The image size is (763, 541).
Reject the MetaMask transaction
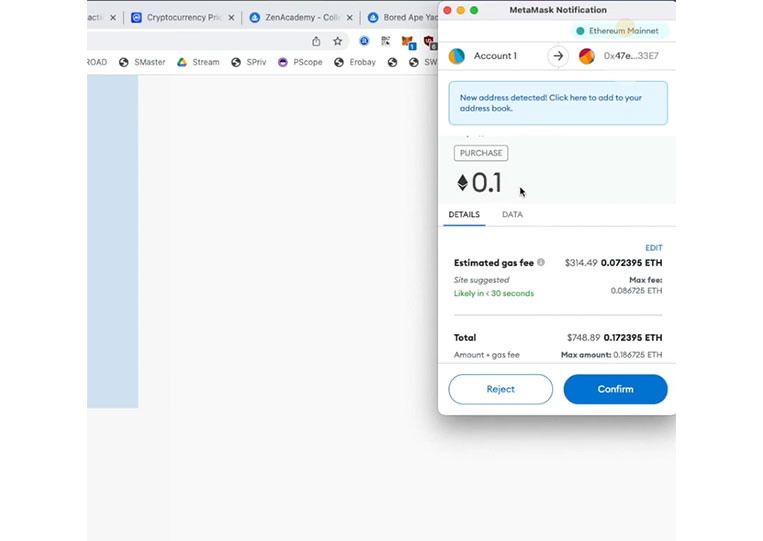tap(500, 389)
